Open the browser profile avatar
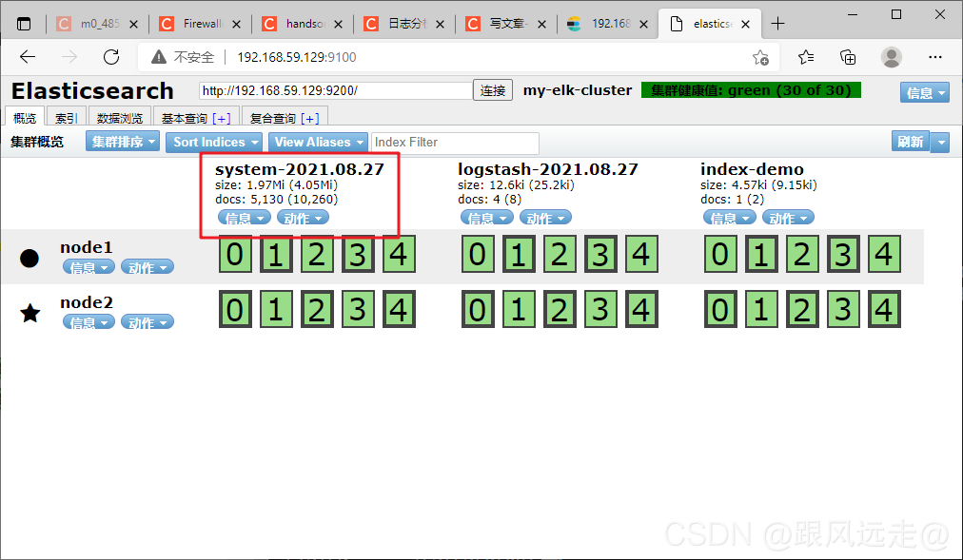This screenshot has width=963, height=560. (x=891, y=57)
